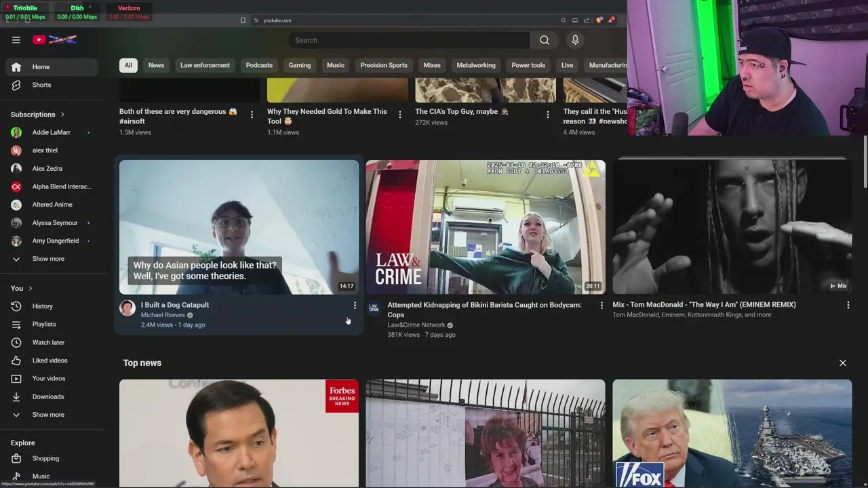Open the hamburger guide menu
The height and width of the screenshot is (488, 868).
click(x=16, y=40)
